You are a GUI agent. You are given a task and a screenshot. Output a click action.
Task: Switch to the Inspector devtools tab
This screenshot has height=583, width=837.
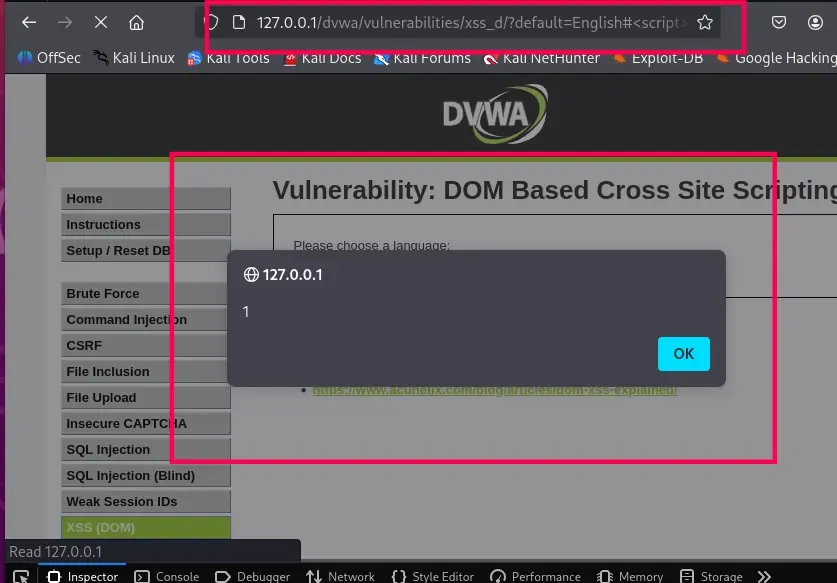82,577
